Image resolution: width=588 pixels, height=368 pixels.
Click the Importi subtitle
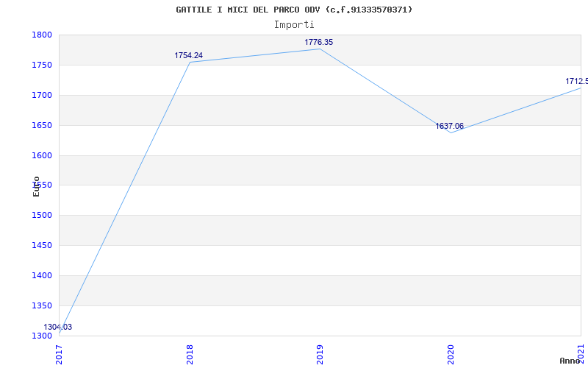294,24
